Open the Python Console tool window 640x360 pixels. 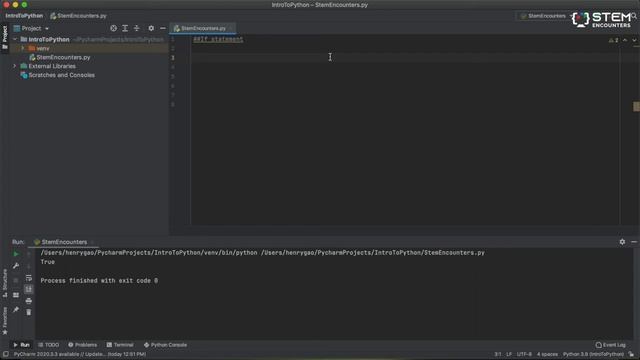(165, 345)
